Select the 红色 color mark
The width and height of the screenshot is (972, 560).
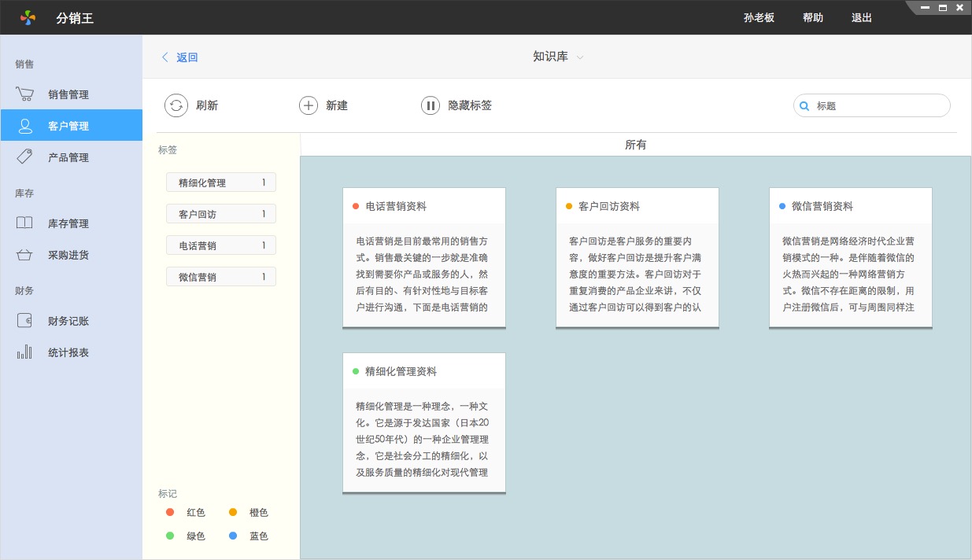tap(170, 513)
